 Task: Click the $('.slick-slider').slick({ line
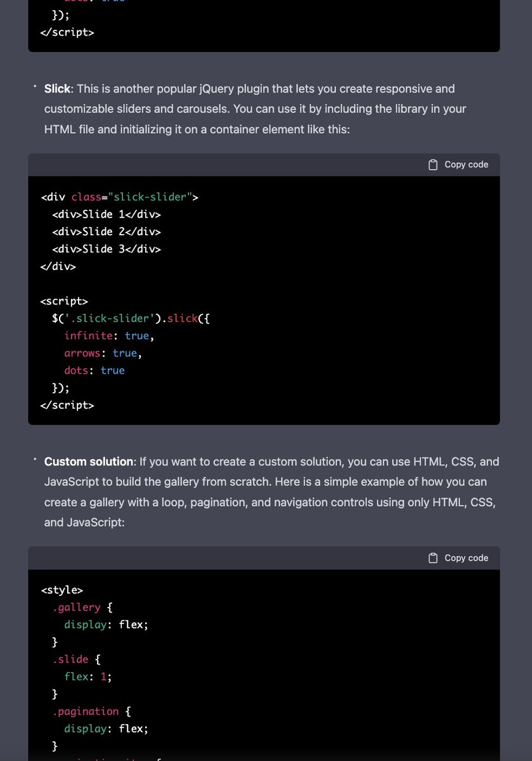[131, 318]
